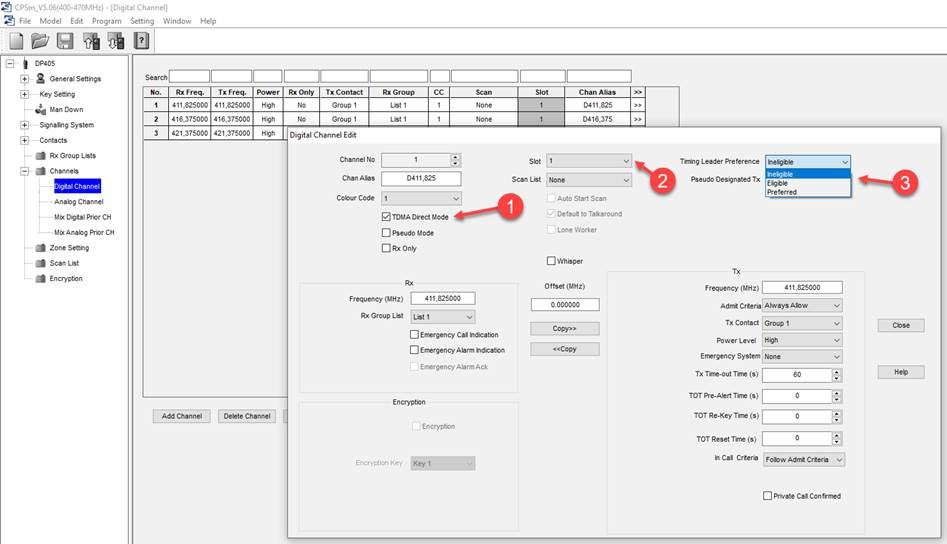Select Mix Digital Prior CH in tree
The width and height of the screenshot is (947, 544).
point(83,217)
